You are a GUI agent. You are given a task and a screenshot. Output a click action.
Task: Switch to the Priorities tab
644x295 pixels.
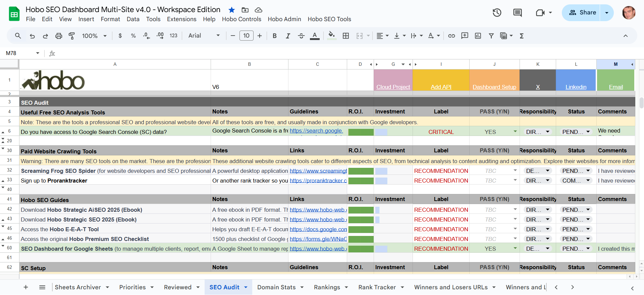[x=132, y=287]
